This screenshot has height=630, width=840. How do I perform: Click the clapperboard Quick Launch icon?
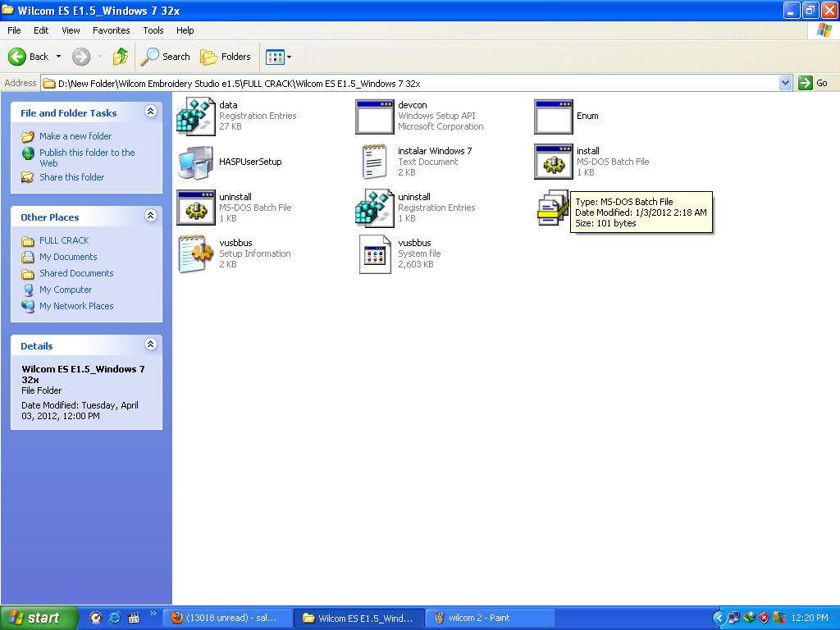point(134,619)
